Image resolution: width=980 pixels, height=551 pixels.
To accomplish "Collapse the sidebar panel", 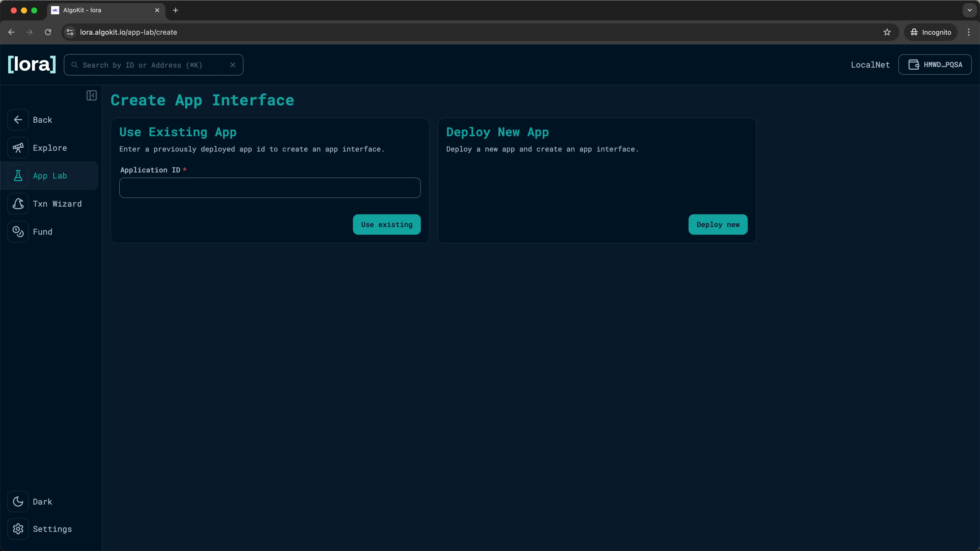I will tap(91, 95).
